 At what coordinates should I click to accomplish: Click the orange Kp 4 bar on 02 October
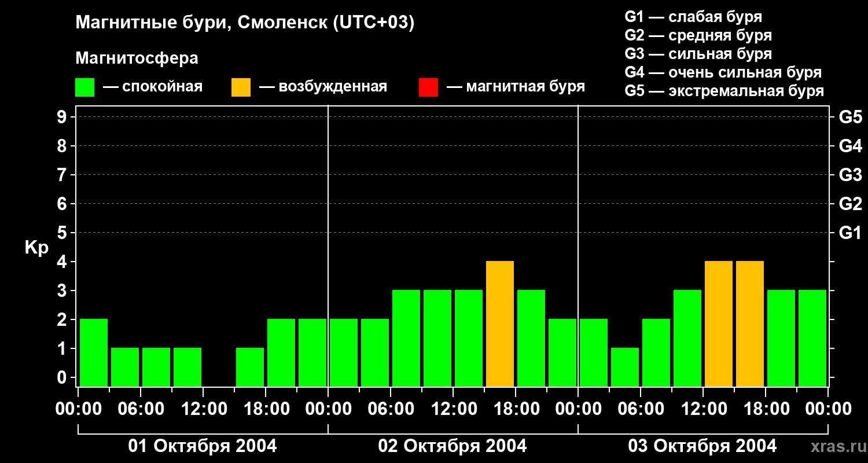(500, 324)
